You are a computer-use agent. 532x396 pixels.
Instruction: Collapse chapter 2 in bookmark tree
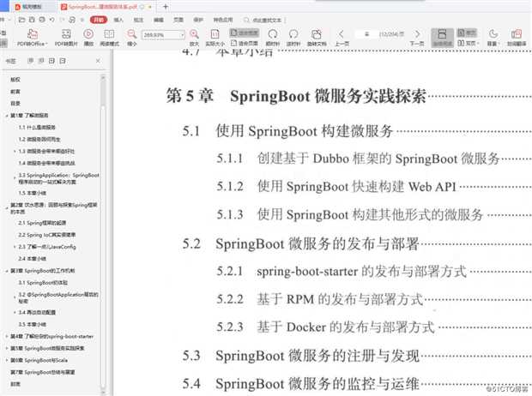[x=7, y=207]
